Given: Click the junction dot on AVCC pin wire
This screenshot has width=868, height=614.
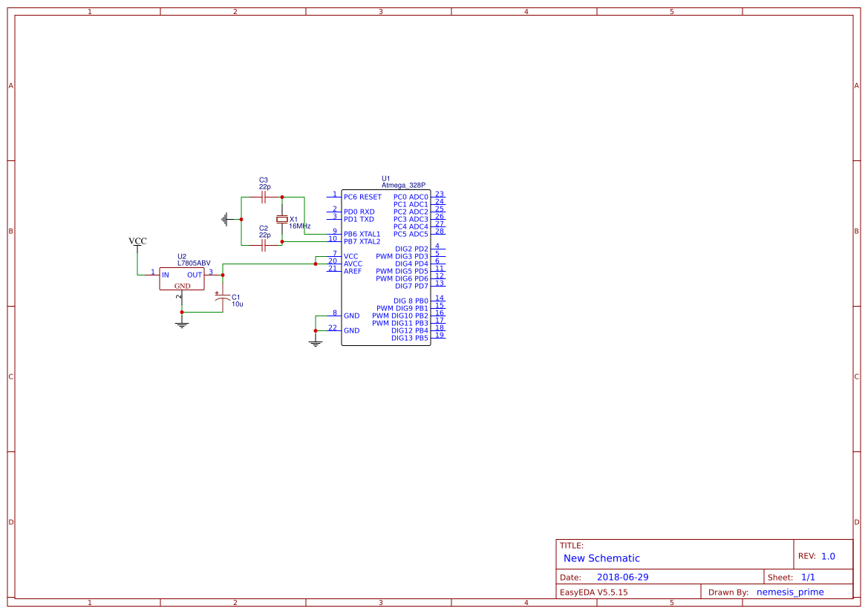Looking at the screenshot, I should (x=316, y=264).
